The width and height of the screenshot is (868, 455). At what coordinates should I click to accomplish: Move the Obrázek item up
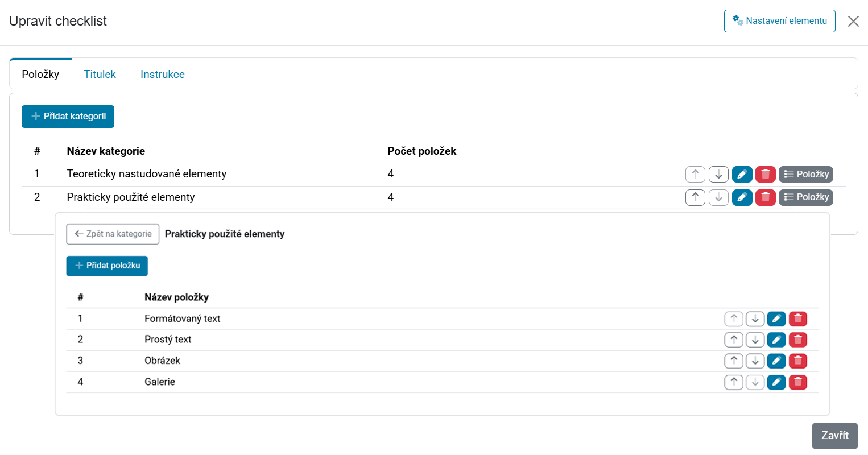click(x=734, y=361)
